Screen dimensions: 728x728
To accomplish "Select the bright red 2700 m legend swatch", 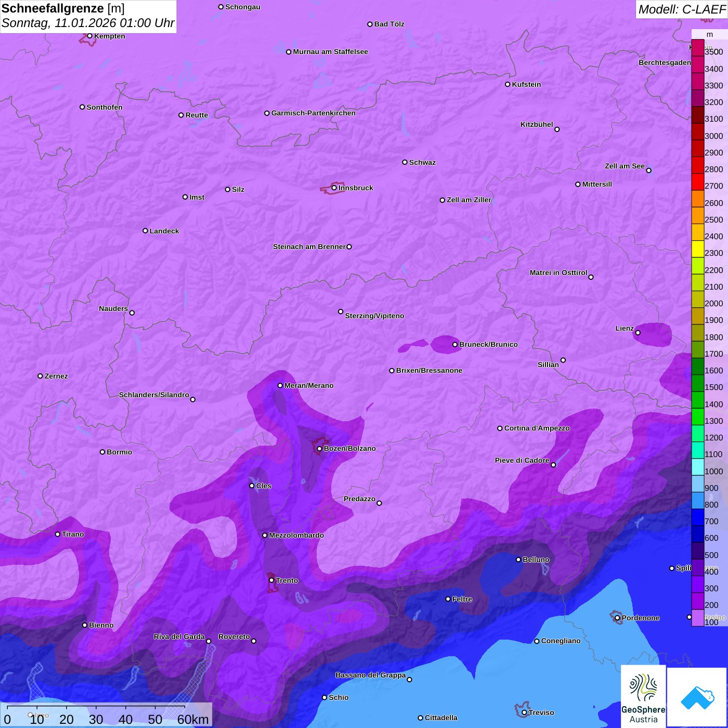I will pos(697,182).
